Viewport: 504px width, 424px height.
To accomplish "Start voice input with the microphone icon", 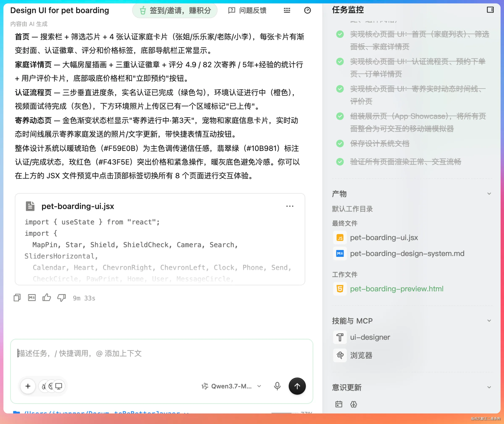I will (277, 386).
